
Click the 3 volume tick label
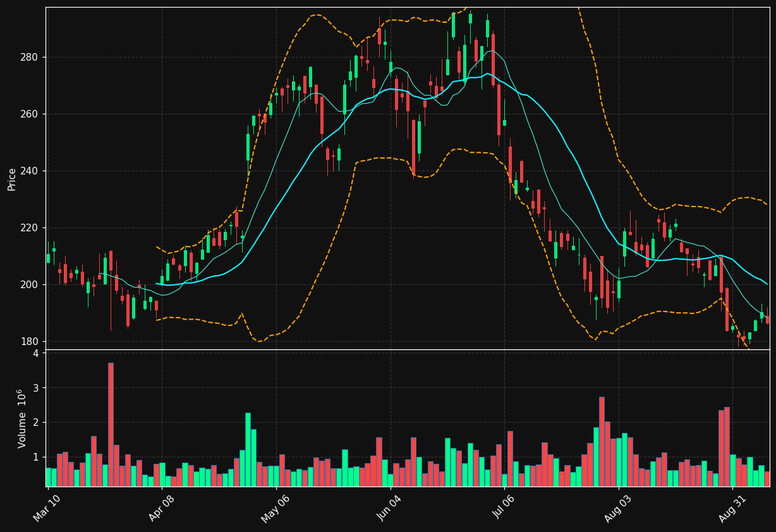[x=35, y=387]
